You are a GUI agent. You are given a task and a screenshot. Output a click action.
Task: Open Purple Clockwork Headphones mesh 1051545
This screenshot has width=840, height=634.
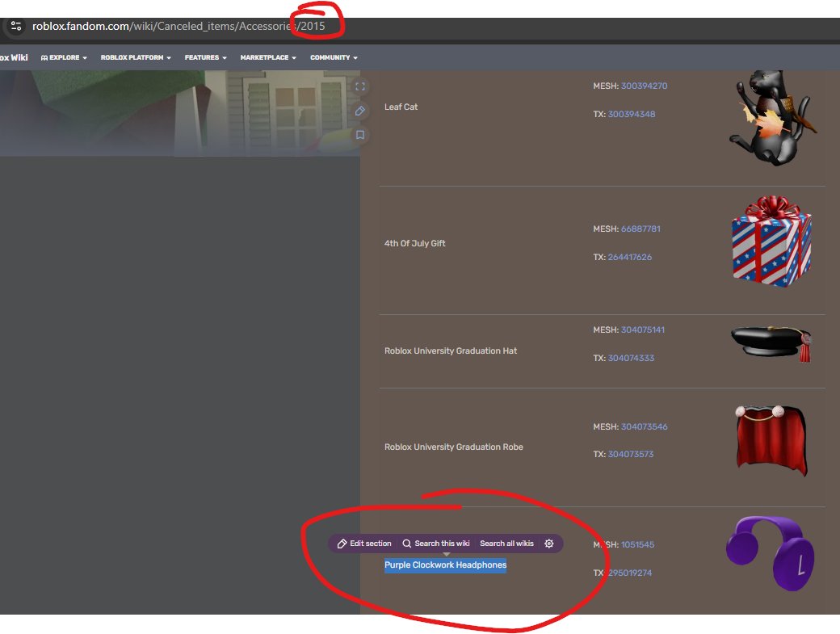point(637,544)
